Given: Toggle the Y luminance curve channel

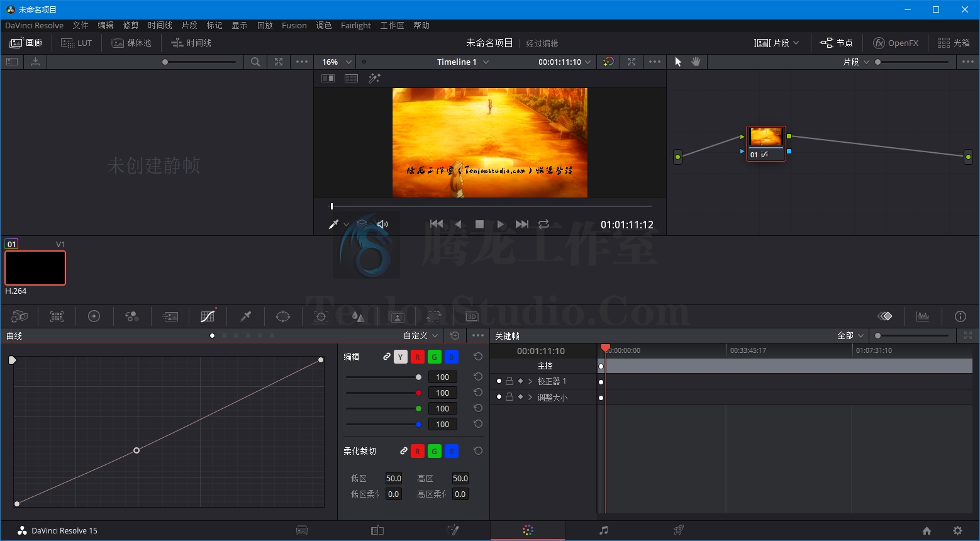Looking at the screenshot, I should coord(401,357).
